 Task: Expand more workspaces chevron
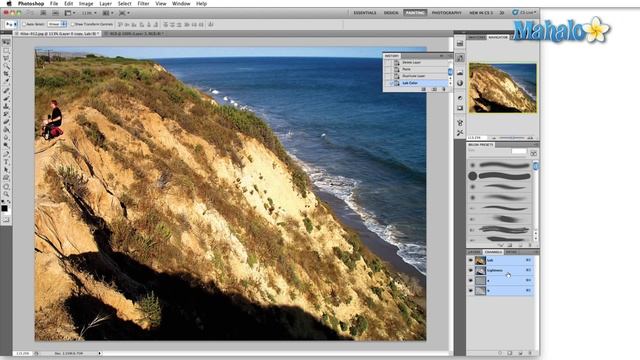(502, 13)
